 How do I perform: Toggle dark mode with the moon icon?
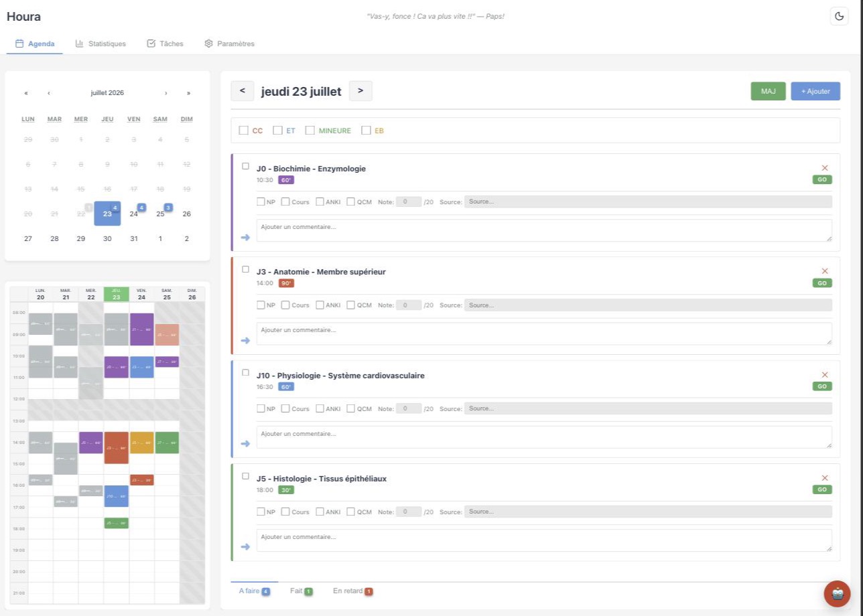(x=839, y=17)
